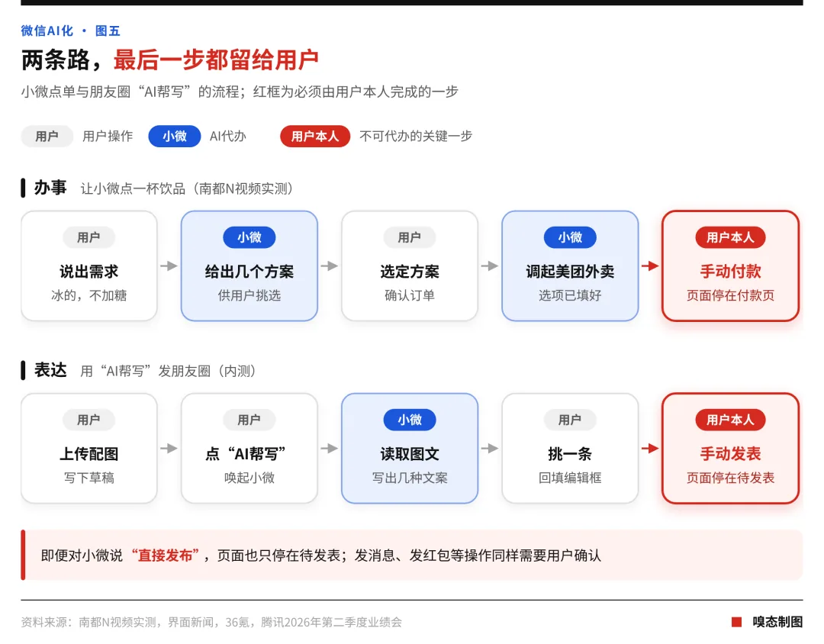Click the 用户本人 pill above 手动发表
The width and height of the screenshot is (824, 644).
click(x=730, y=420)
